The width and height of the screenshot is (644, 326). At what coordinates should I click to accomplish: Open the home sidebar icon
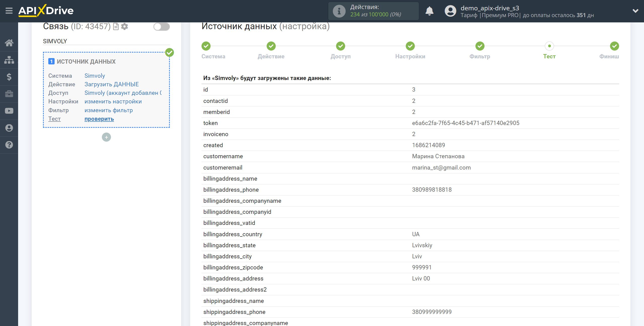(x=9, y=43)
